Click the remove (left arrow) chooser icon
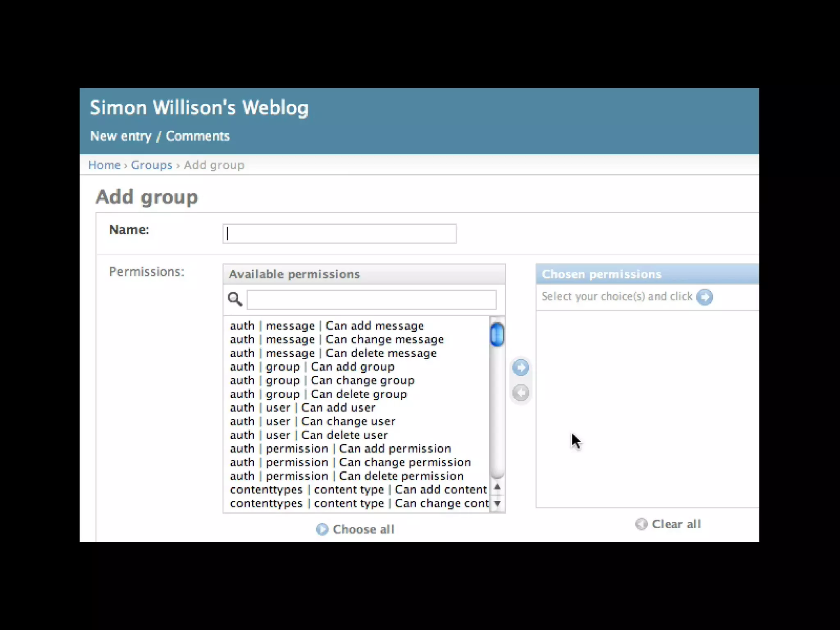Image resolution: width=840 pixels, height=630 pixels. pyautogui.click(x=520, y=393)
